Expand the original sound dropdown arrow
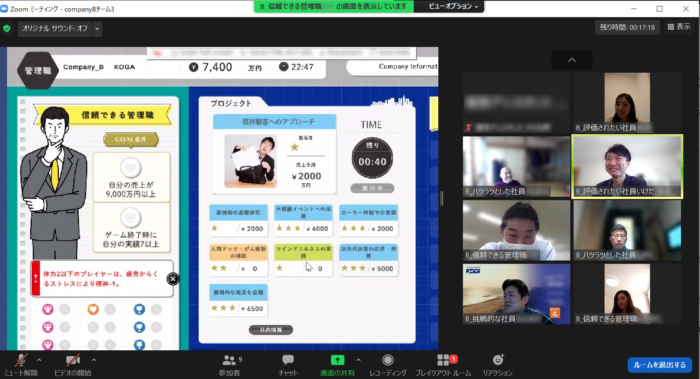 coord(97,29)
